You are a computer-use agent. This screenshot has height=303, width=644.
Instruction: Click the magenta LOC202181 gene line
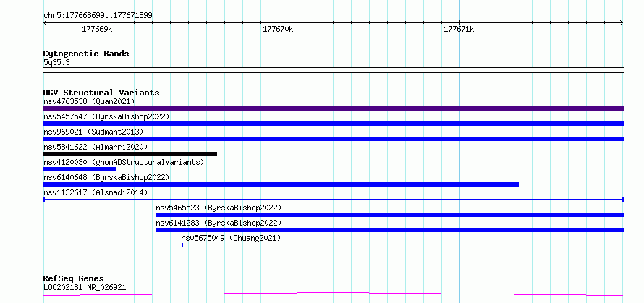(x=333, y=294)
